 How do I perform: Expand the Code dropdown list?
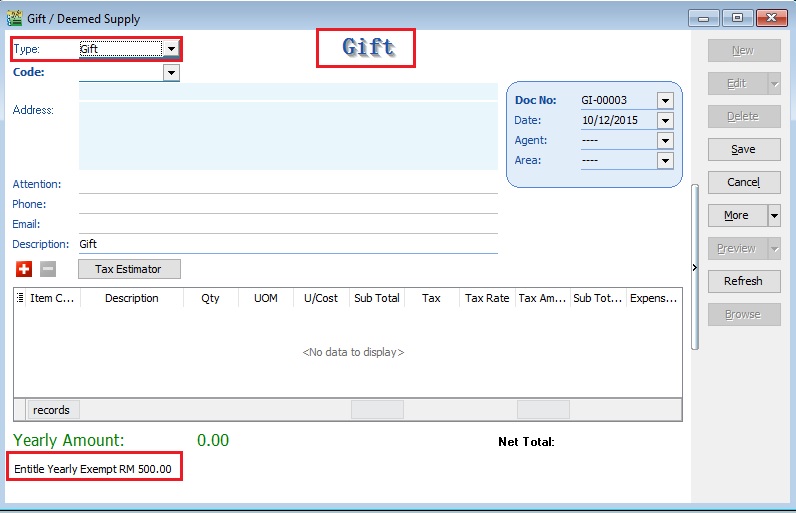pos(171,72)
